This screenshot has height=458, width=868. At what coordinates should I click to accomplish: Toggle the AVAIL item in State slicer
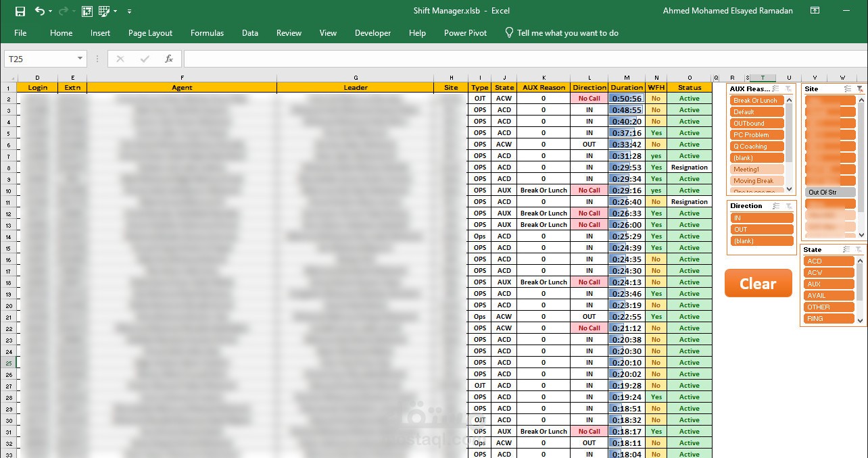click(x=829, y=295)
